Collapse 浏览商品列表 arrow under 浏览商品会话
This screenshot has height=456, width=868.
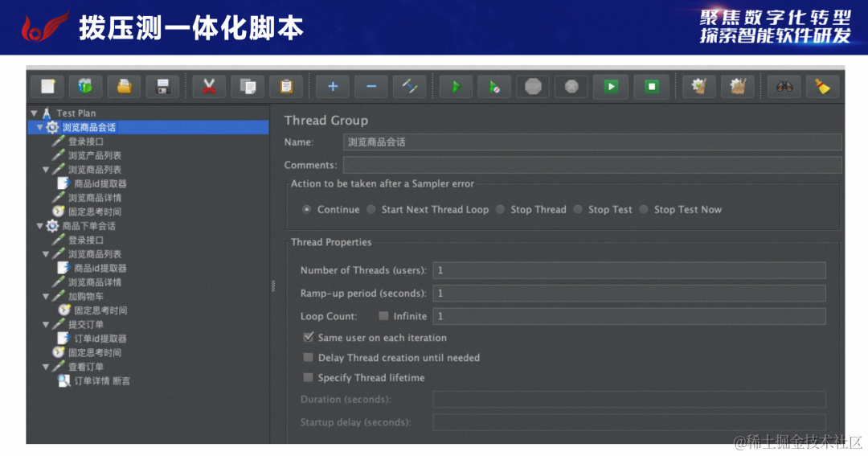[46, 170]
